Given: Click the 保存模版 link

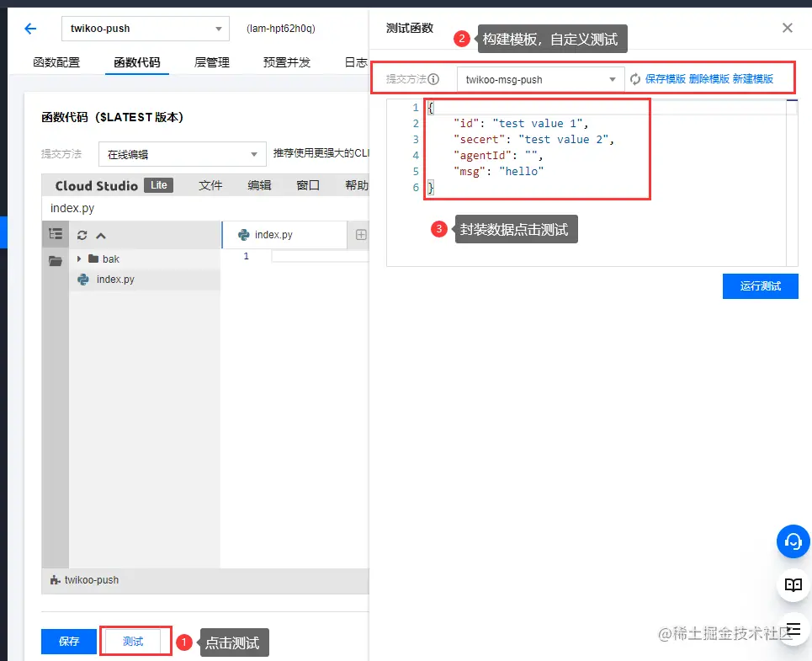Looking at the screenshot, I should pyautogui.click(x=665, y=79).
